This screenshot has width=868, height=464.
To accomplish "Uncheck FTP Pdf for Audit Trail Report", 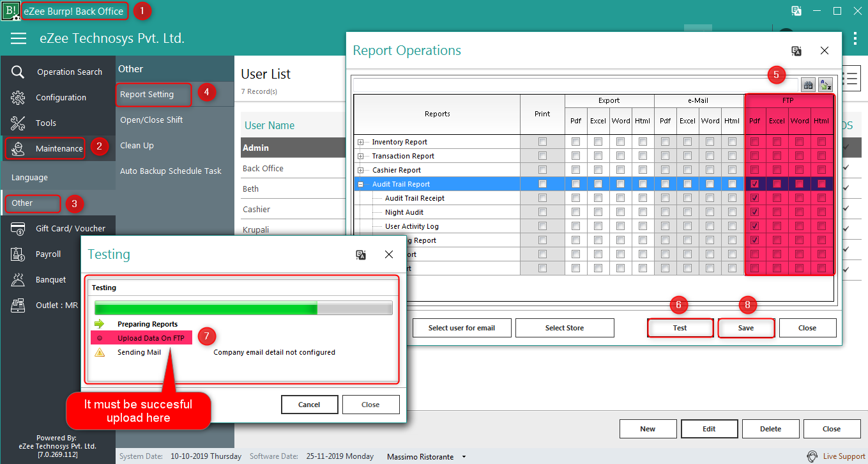I will (754, 184).
